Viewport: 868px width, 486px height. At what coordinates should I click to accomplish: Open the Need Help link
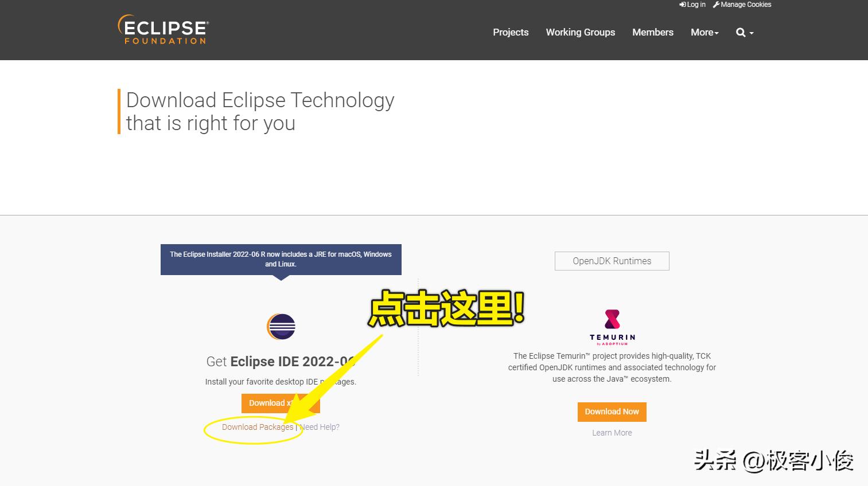click(x=320, y=427)
